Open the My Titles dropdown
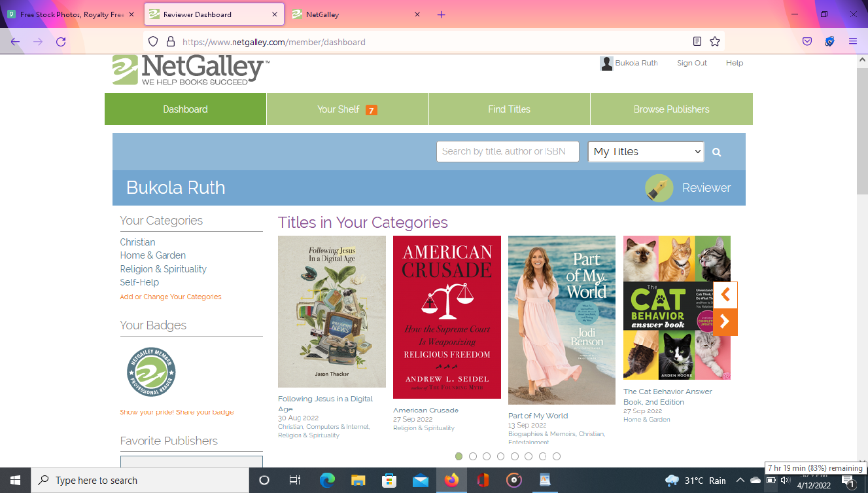This screenshot has width=868, height=493. click(x=646, y=152)
